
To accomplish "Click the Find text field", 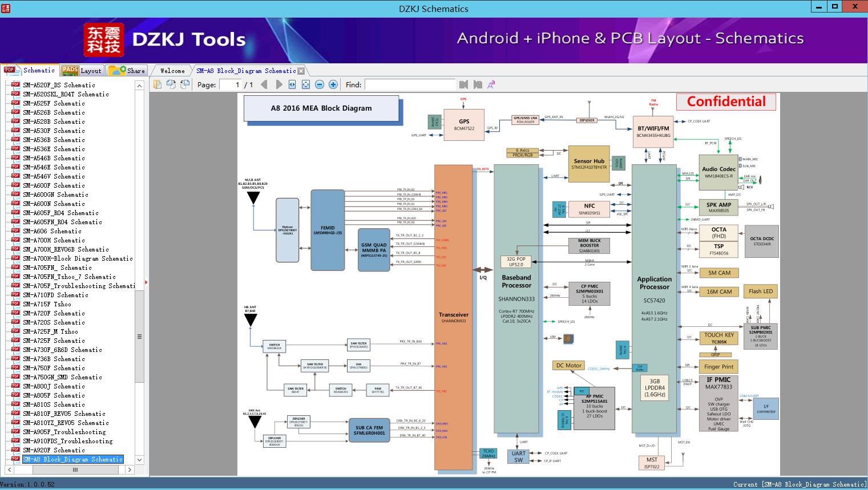I will click(x=410, y=84).
